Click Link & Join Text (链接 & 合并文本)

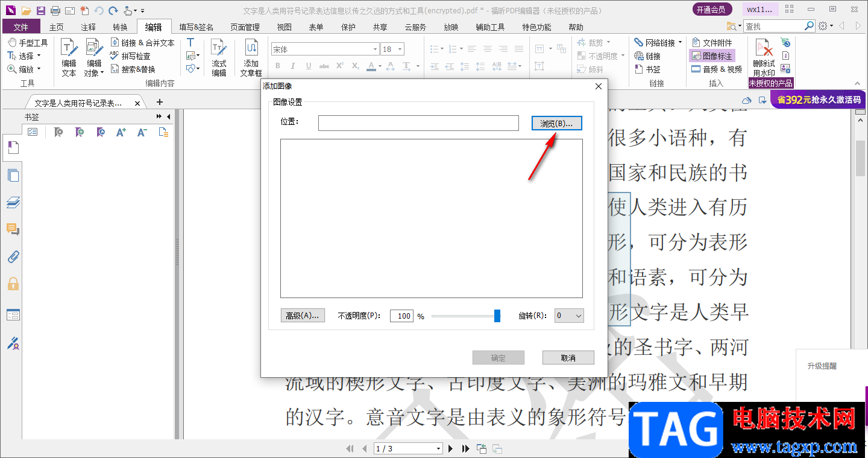(143, 43)
